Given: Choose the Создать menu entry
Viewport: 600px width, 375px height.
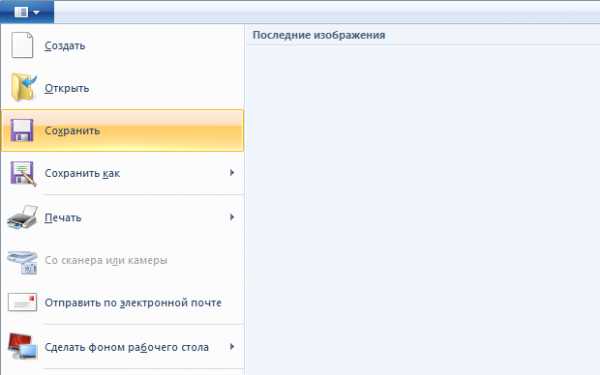Looking at the screenshot, I should click(122, 46).
